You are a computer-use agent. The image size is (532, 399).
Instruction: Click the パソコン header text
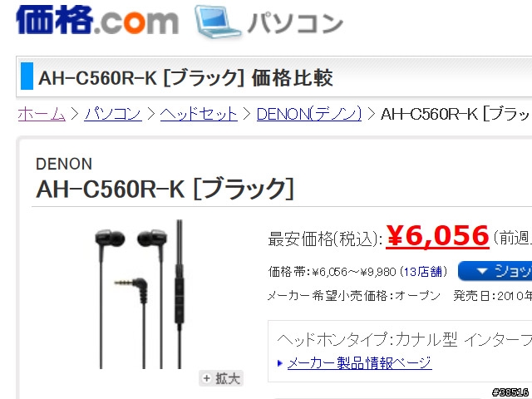point(295,23)
